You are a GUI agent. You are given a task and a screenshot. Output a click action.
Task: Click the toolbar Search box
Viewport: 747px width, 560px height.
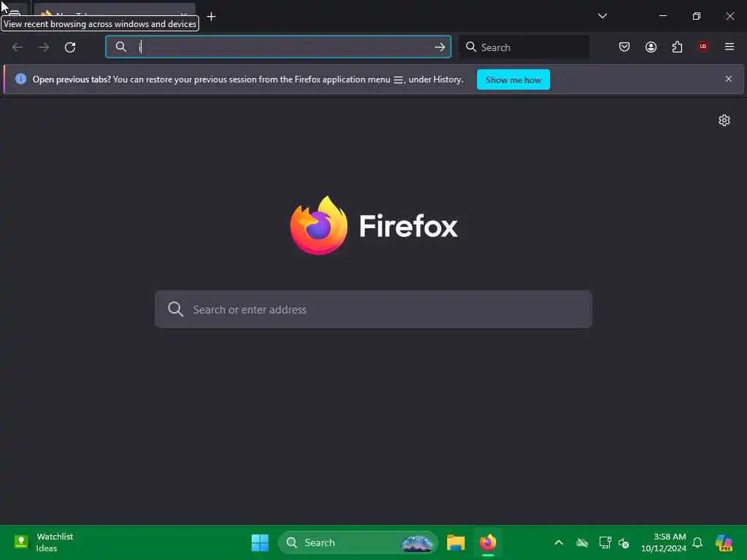pyautogui.click(x=525, y=47)
